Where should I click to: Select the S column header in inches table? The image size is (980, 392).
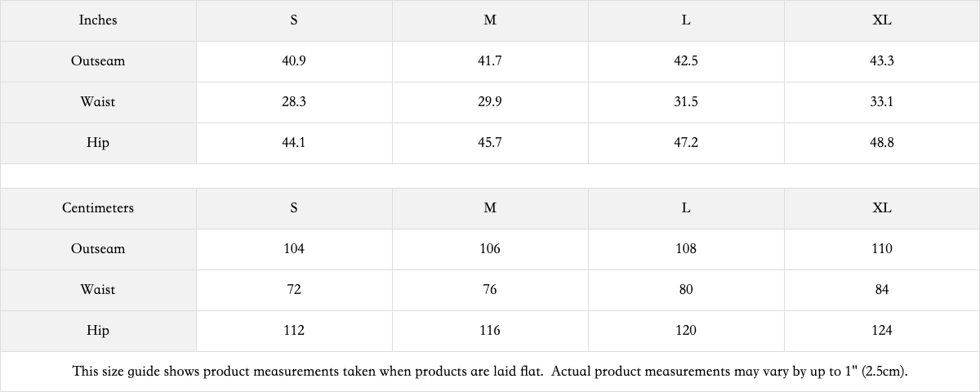294,20
